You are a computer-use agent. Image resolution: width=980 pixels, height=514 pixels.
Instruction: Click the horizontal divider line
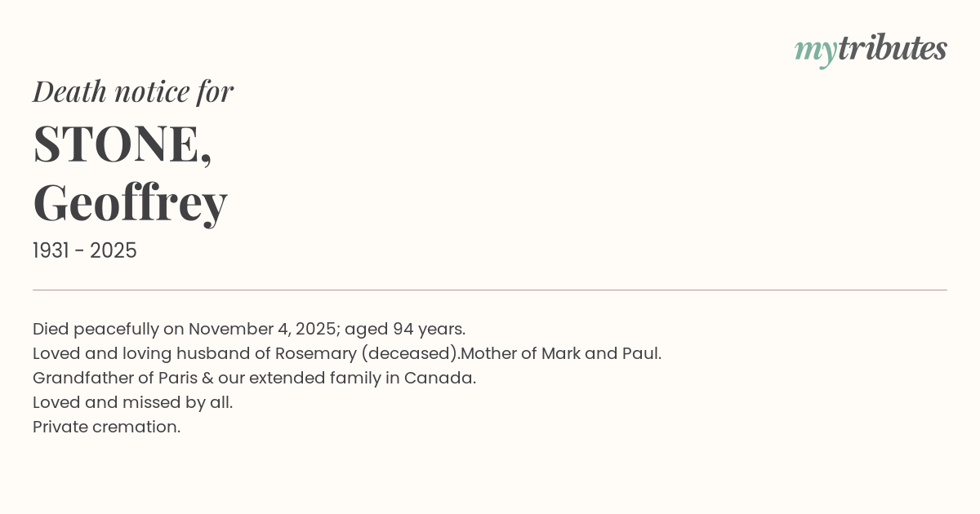490,290
